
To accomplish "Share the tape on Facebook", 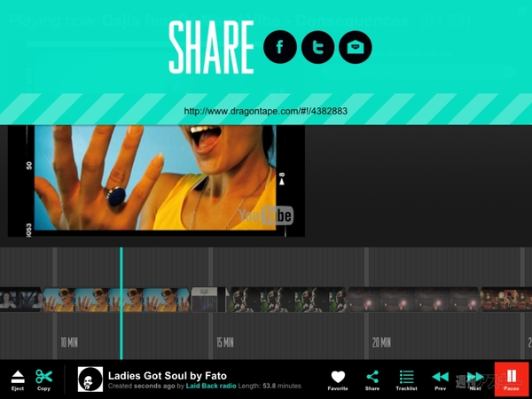I will 281,48.
